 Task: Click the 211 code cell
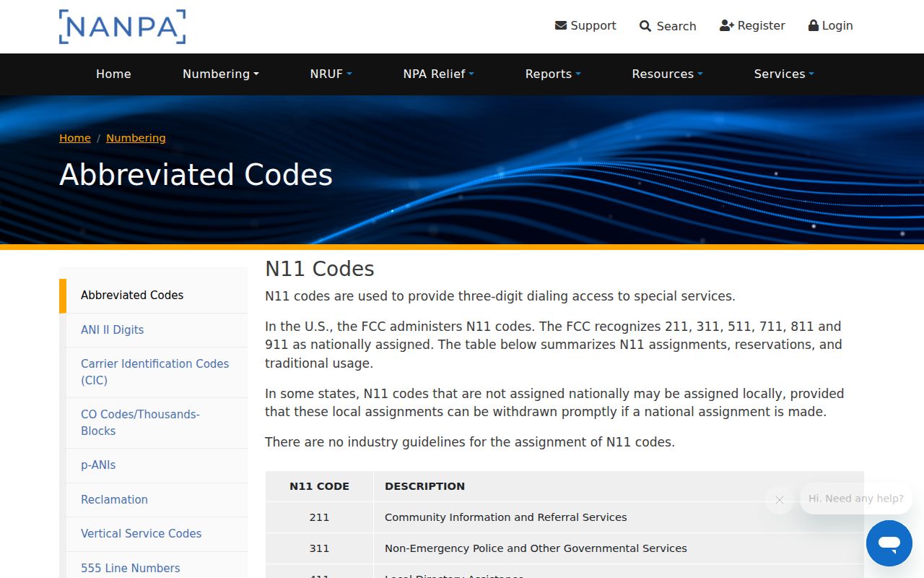point(319,517)
